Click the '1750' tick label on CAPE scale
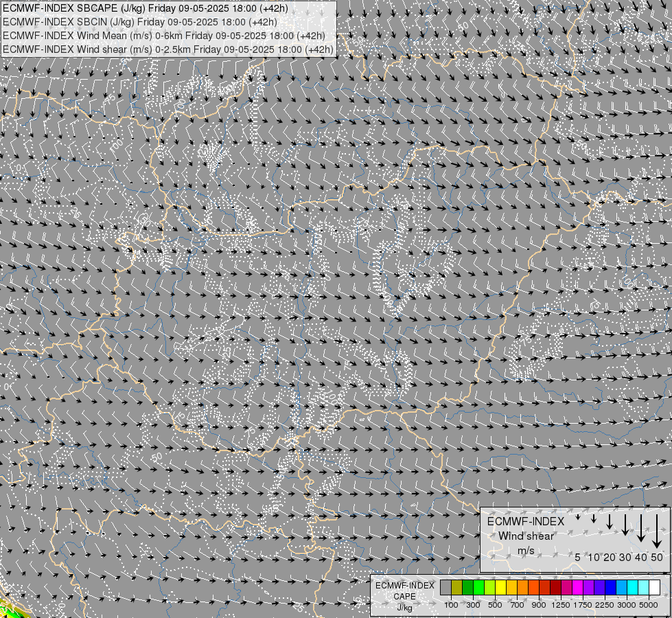This screenshot has width=672, height=618. point(583,605)
